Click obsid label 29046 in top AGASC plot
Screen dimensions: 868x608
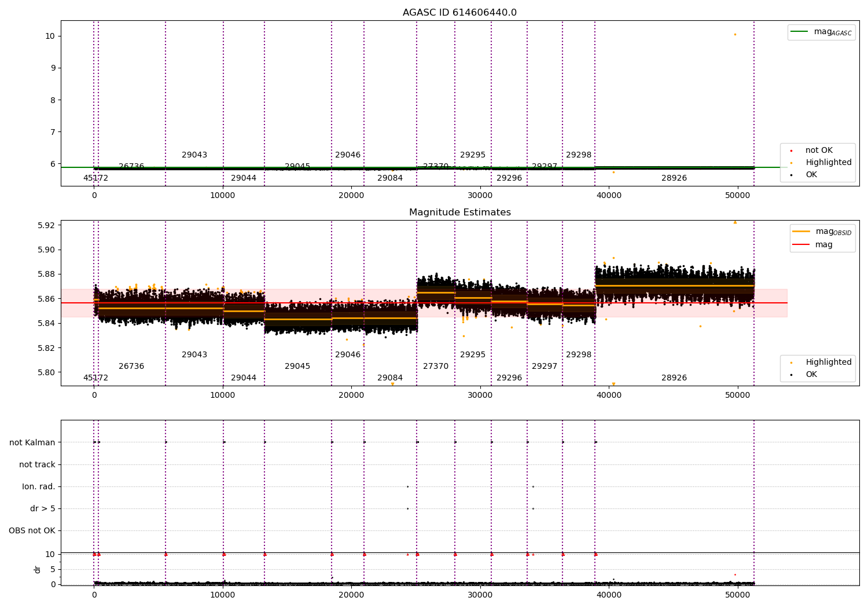(348, 155)
